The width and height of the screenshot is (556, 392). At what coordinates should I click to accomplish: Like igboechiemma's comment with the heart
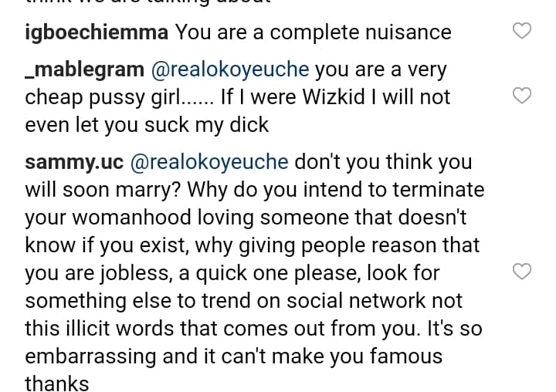[x=523, y=32]
